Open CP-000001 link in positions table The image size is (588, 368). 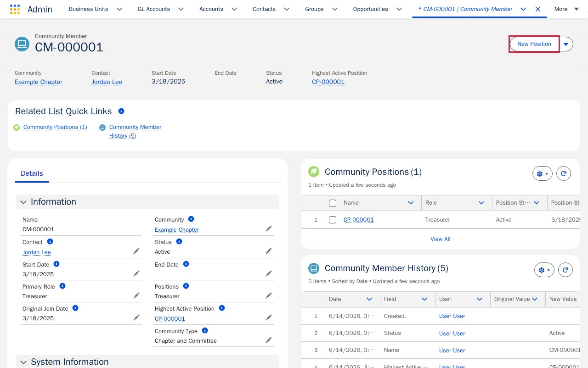(359, 220)
